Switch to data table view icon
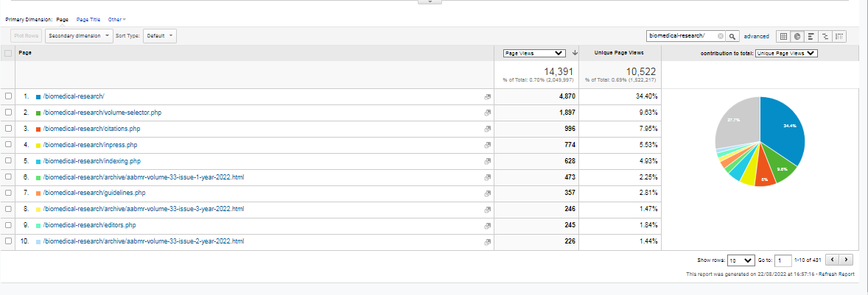This screenshot has height=295, width=868. click(783, 36)
